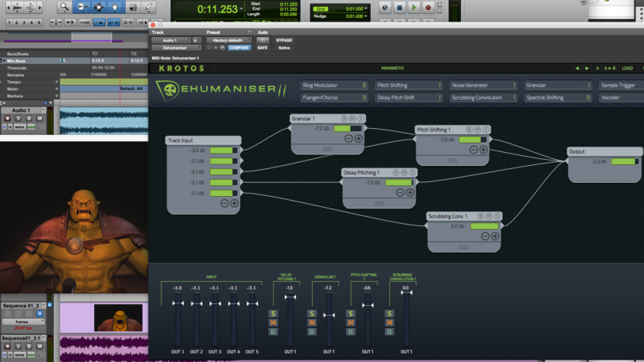Add an output to Track Input node
The height and width of the screenshot is (362, 644).
tap(234, 203)
